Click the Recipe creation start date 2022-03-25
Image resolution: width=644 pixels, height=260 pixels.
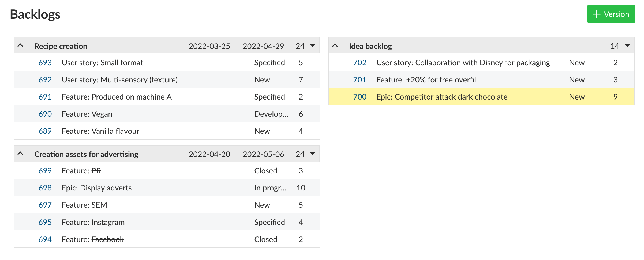pos(209,46)
